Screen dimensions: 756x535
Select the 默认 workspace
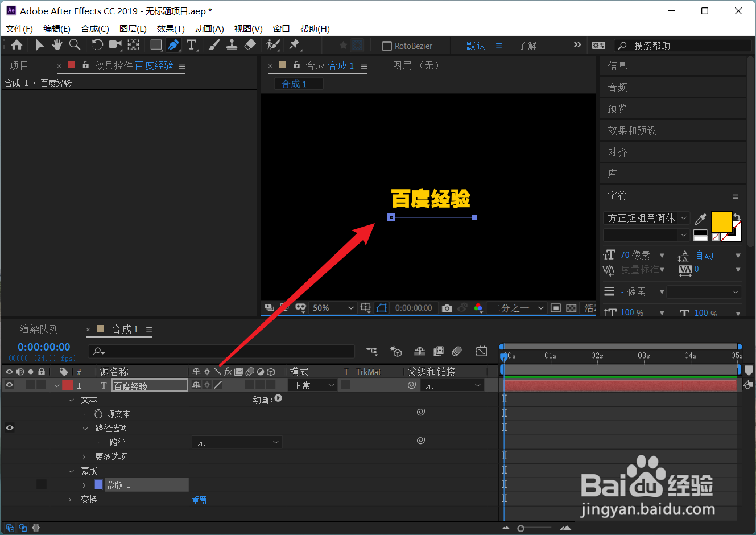click(476, 46)
